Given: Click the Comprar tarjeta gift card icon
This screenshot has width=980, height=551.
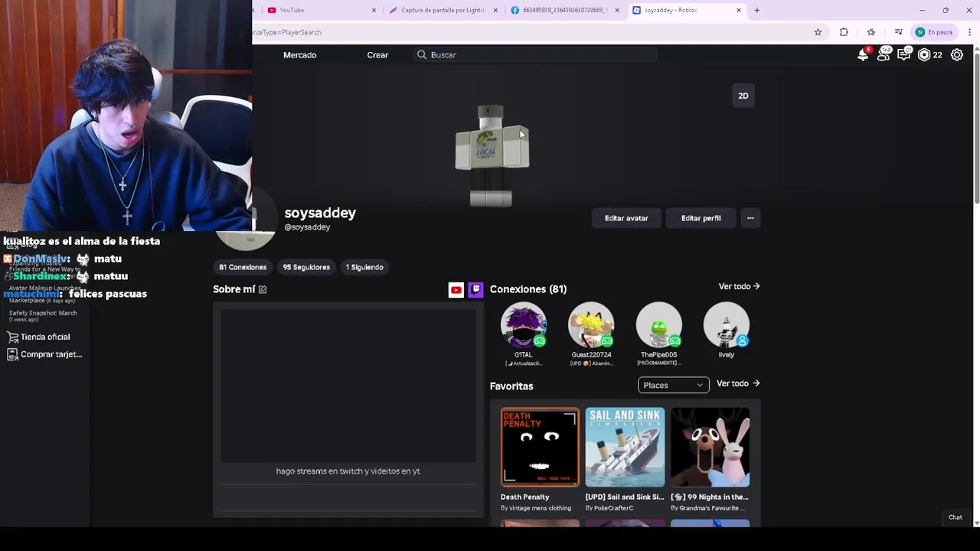Looking at the screenshot, I should pyautogui.click(x=12, y=354).
